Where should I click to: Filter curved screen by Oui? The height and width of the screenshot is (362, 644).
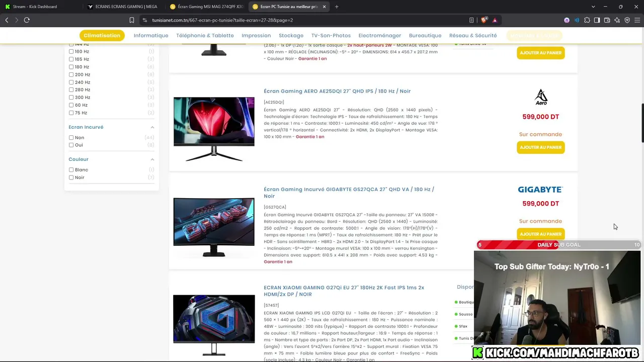click(x=71, y=145)
